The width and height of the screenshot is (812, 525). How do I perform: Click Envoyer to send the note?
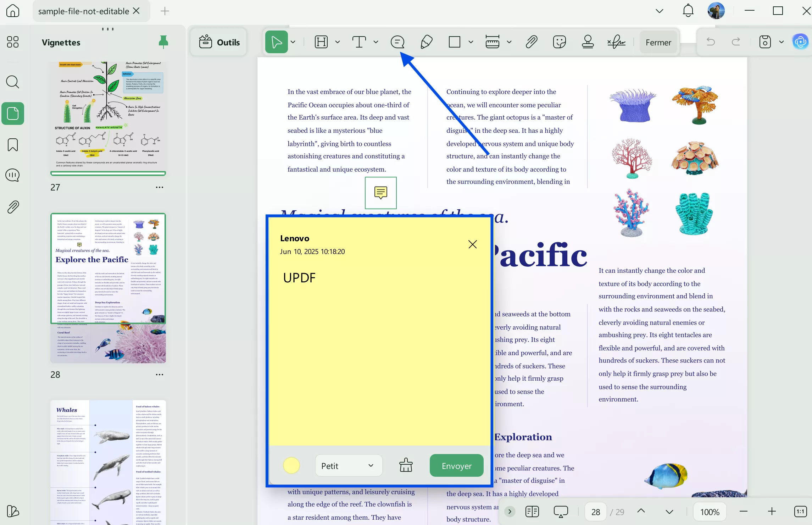coord(456,465)
